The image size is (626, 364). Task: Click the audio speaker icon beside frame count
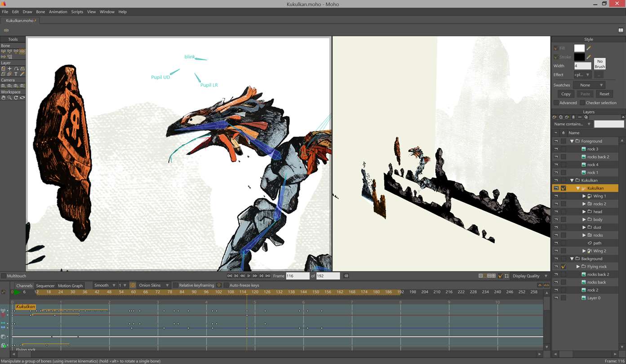pyautogui.click(x=346, y=276)
